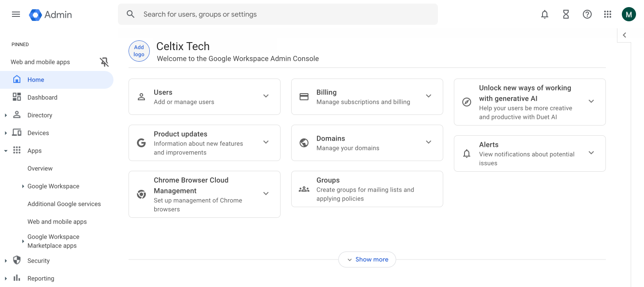
Task: Collapse the Apps section in sidebar
Action: point(6,151)
